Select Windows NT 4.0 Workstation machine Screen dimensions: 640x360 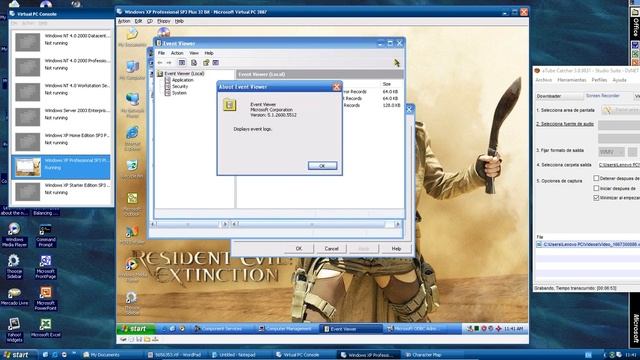61,92
